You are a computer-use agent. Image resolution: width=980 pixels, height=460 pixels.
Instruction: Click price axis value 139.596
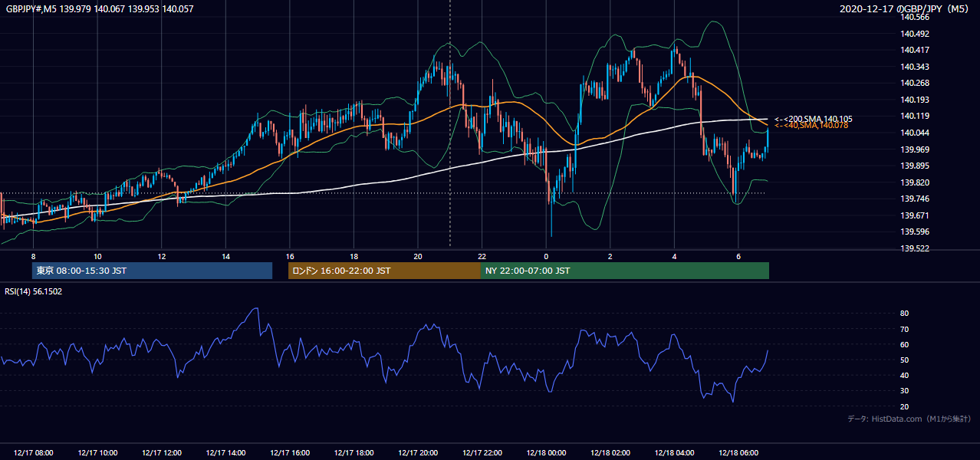(915, 232)
